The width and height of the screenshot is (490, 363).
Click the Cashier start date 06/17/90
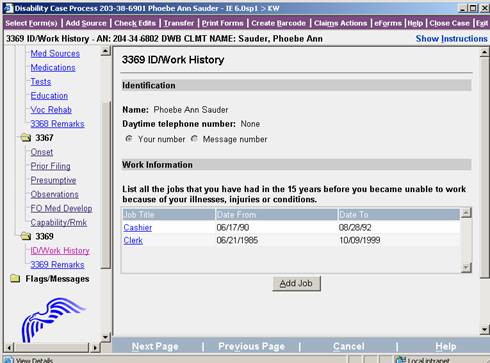click(233, 227)
